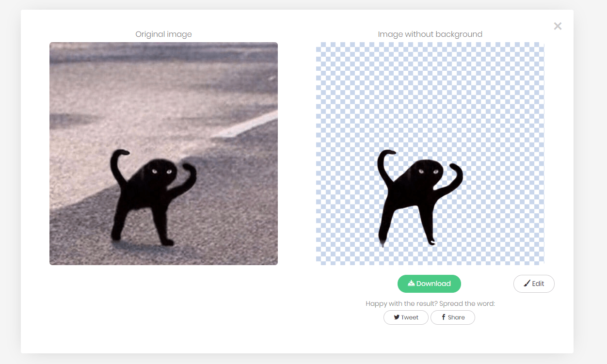Click the green Download button
The height and width of the screenshot is (364, 607).
tap(429, 284)
